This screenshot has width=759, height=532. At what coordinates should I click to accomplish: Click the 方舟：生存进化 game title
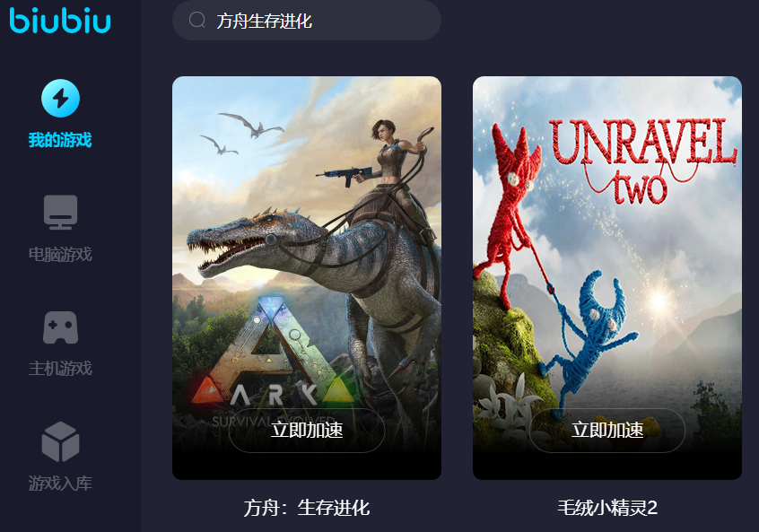307,509
